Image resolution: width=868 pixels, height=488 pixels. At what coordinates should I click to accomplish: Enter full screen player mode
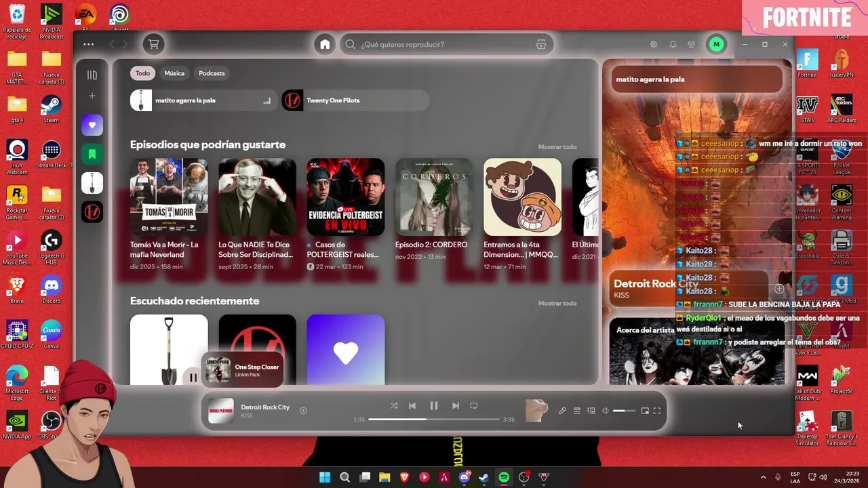pyautogui.click(x=657, y=411)
